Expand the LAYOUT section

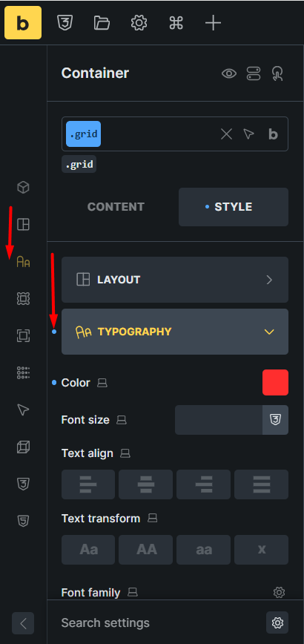coord(175,280)
